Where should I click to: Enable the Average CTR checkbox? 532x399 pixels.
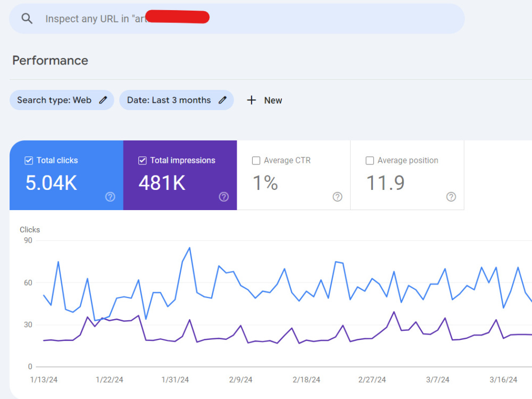[x=256, y=161]
